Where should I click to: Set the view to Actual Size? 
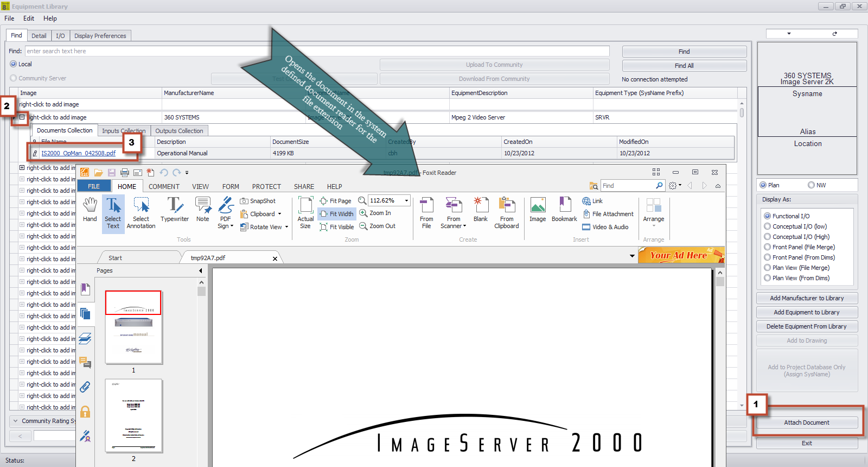(305, 213)
